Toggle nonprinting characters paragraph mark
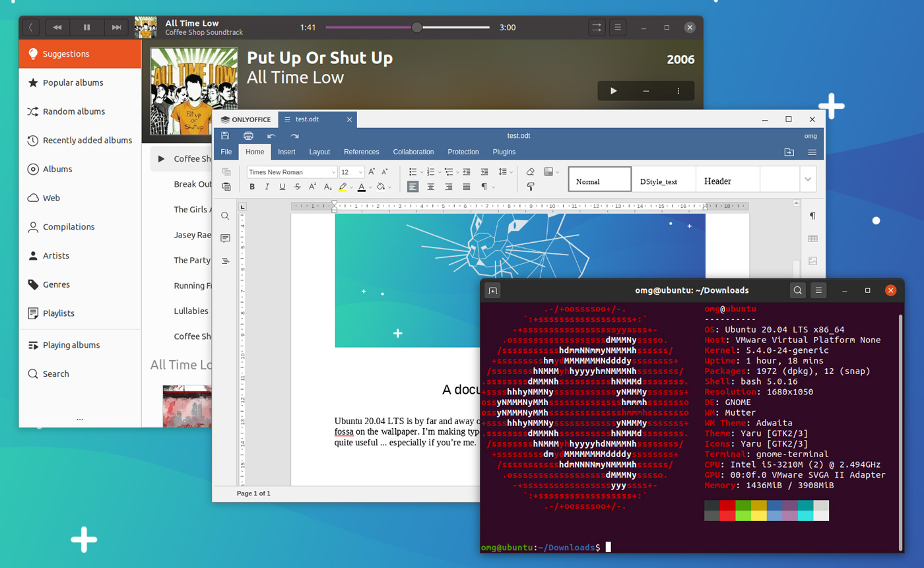 coord(484,187)
